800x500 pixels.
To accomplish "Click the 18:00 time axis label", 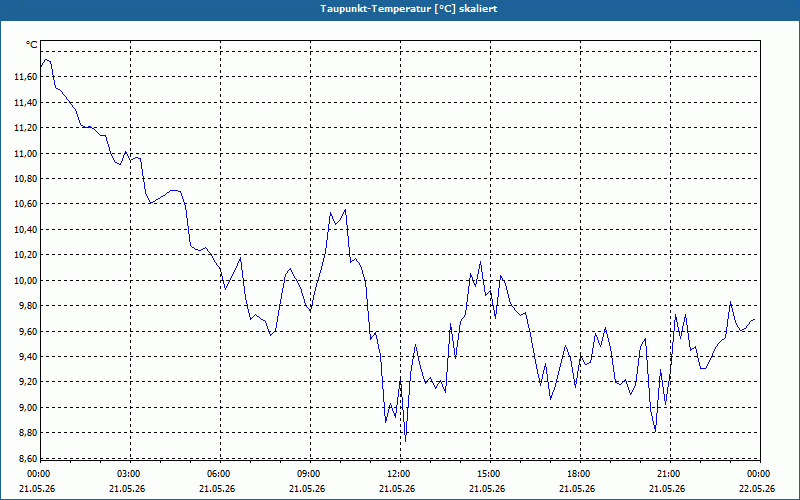I will 581,474.
